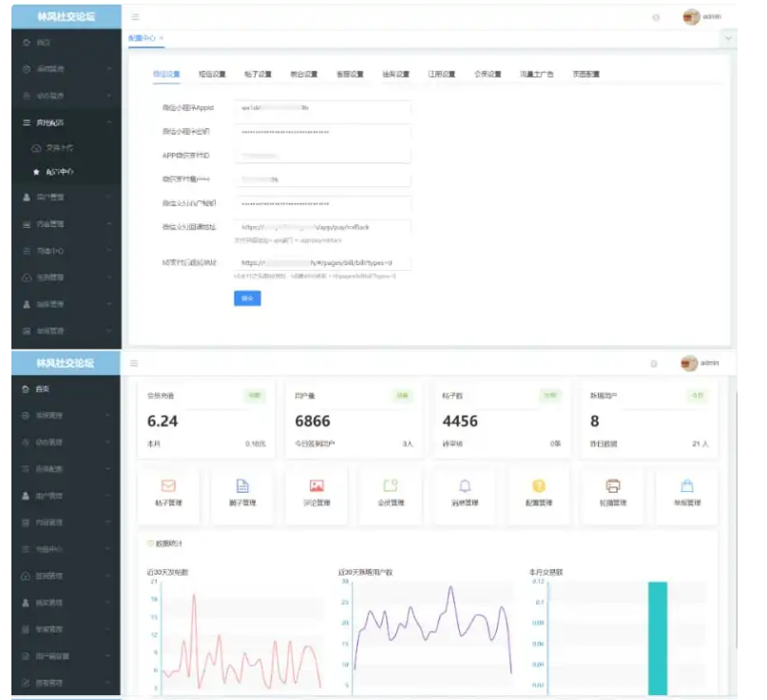
Task: Click the green 会员管理 shortcut icon
Action: 391,486
